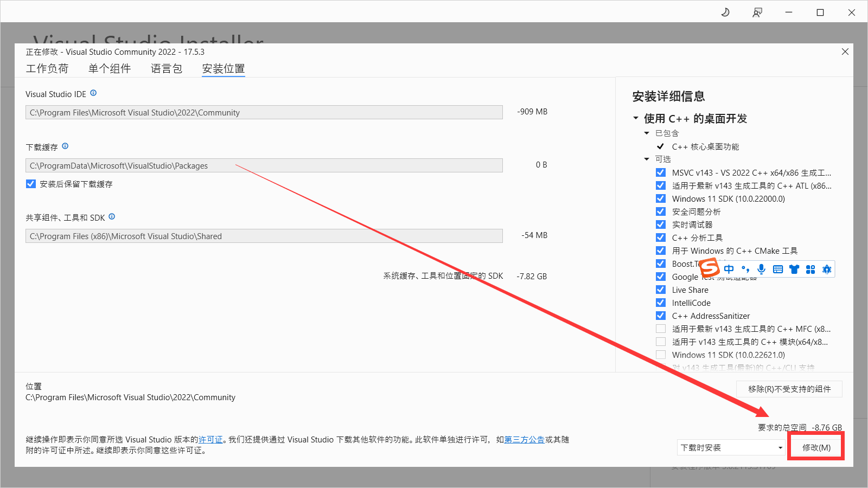The height and width of the screenshot is (488, 868).
Task: Switch to 语言包 tab
Action: [167, 68]
